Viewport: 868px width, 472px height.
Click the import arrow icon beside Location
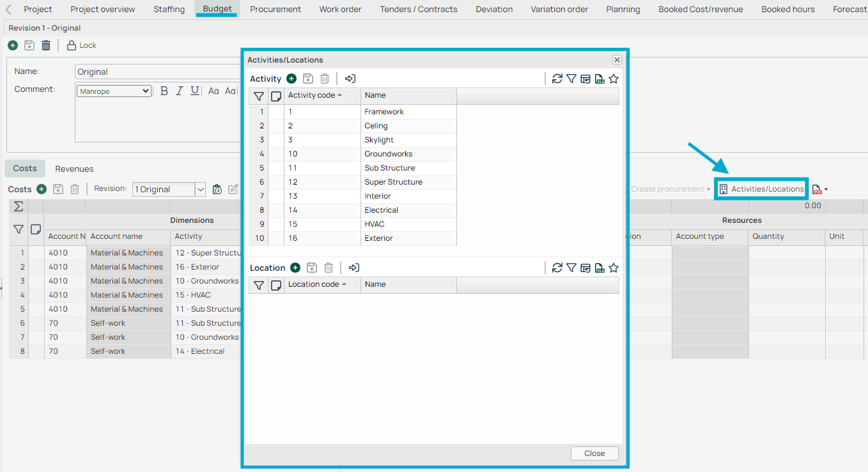tap(354, 268)
